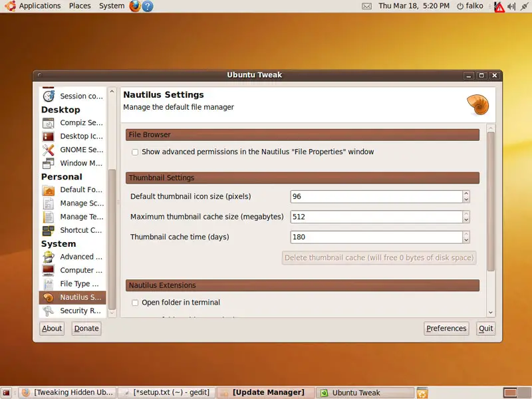This screenshot has width=532, height=399.
Task: Select the File Type Manager sidebar icon
Action: [x=49, y=284]
